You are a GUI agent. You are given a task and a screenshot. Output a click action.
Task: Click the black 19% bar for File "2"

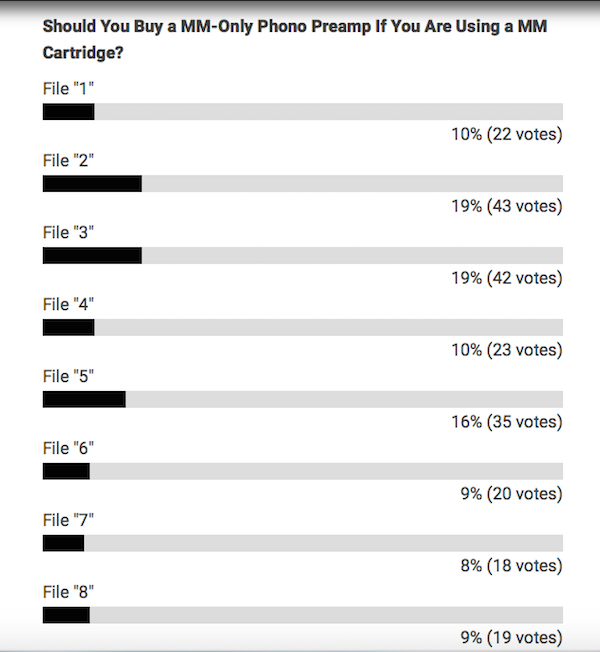pos(92,184)
